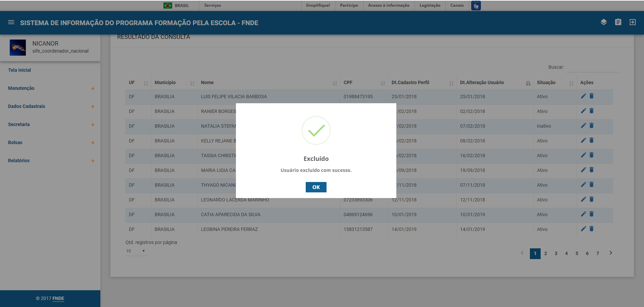Screen dimensions: 644x307
Task: Edit user LUIS FELIPE VILACIA BARBOSA
Action: tap(583, 96)
